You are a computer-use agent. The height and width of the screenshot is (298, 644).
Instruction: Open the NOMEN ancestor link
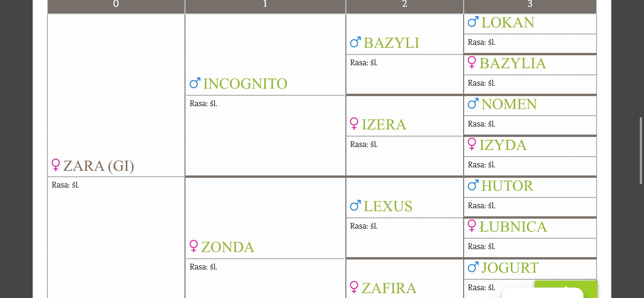(509, 104)
